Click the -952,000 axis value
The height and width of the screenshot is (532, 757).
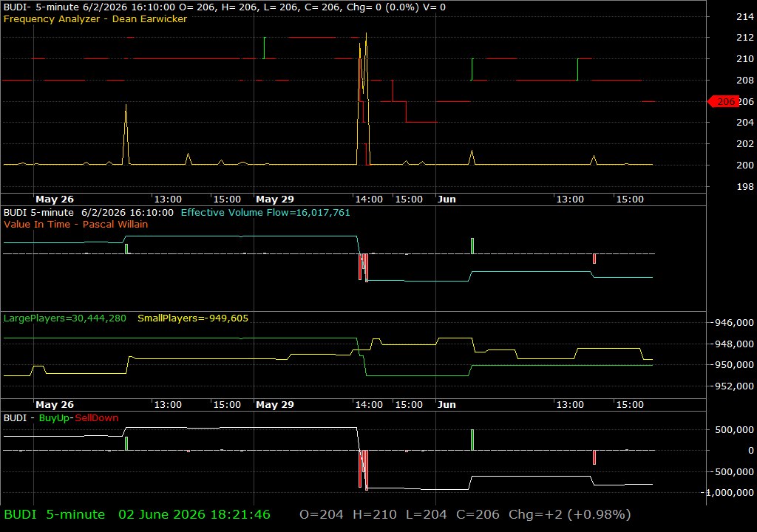coord(731,386)
